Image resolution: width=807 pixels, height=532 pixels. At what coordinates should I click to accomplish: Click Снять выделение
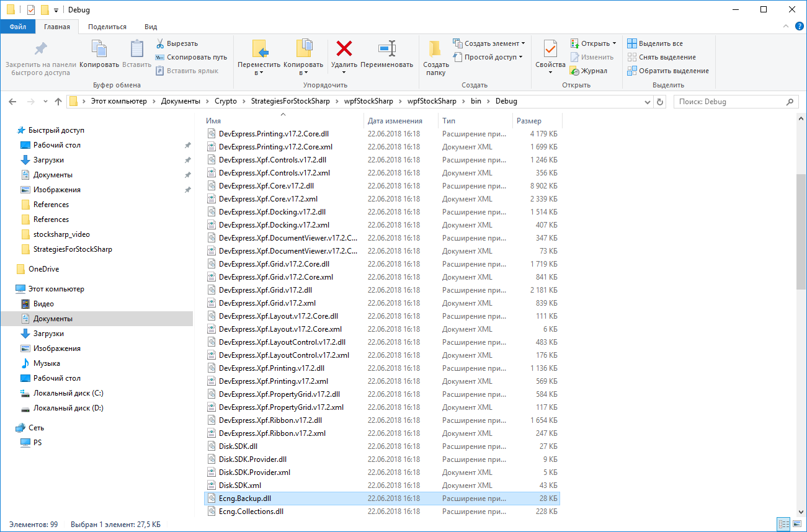point(661,57)
